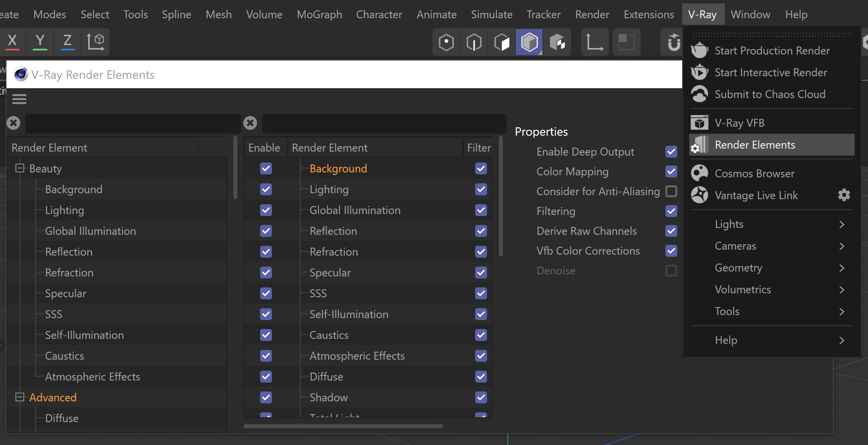Toggle the Z axis lock icon
Viewport: 868px width, 445px height.
point(67,41)
